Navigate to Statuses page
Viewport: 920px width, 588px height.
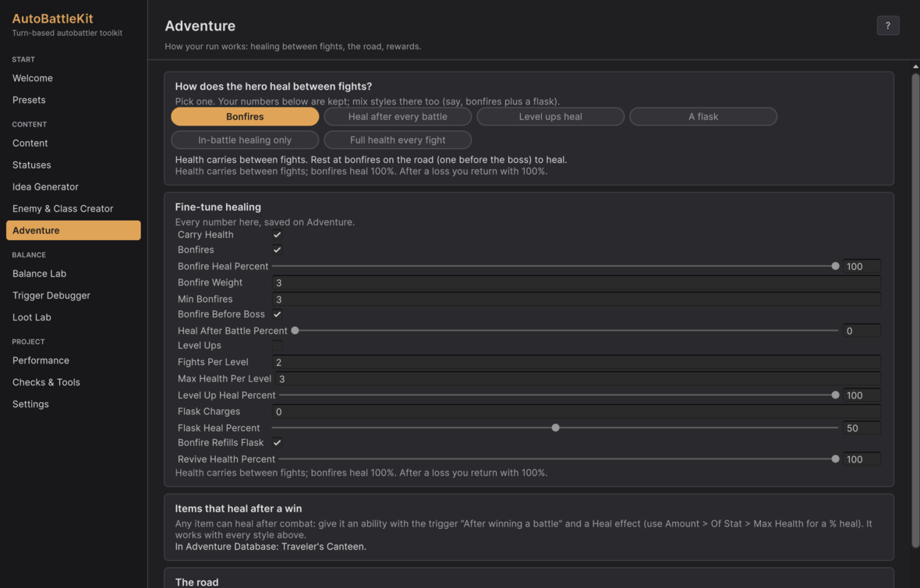73,165
